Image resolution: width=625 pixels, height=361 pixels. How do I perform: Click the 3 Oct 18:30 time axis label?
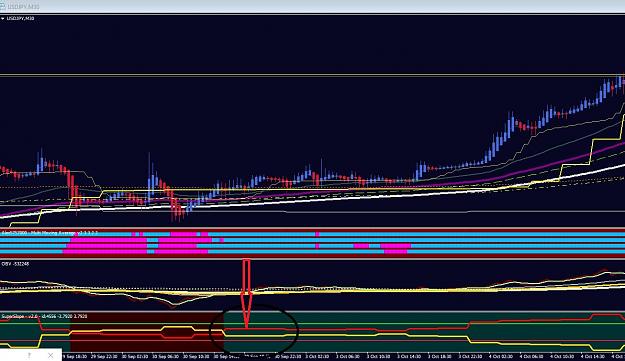[x=440, y=356]
